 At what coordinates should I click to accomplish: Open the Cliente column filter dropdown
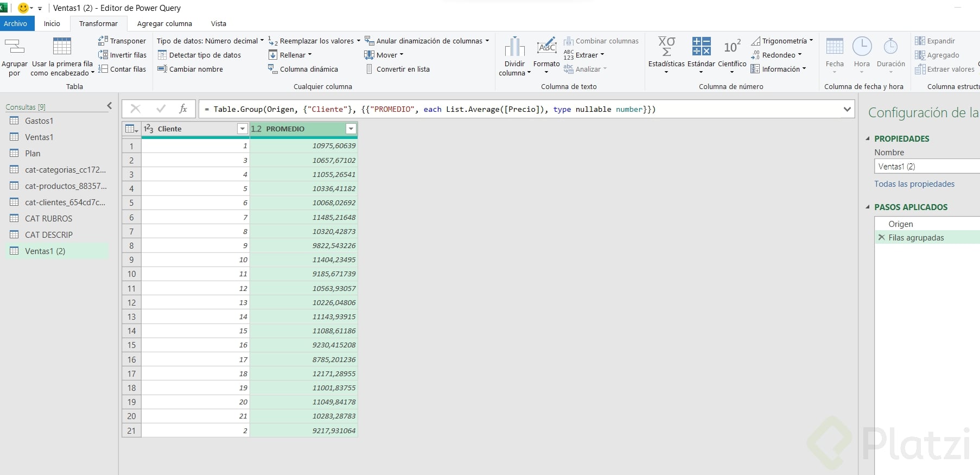tap(242, 129)
